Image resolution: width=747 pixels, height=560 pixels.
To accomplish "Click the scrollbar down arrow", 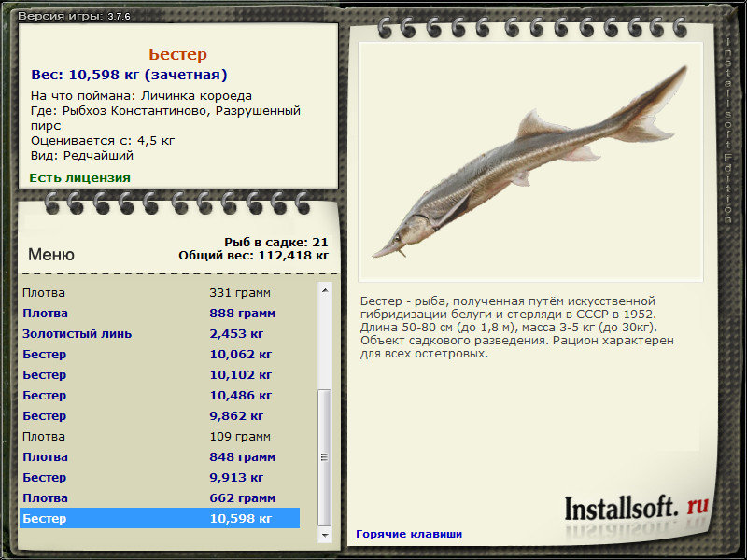I will [324, 535].
